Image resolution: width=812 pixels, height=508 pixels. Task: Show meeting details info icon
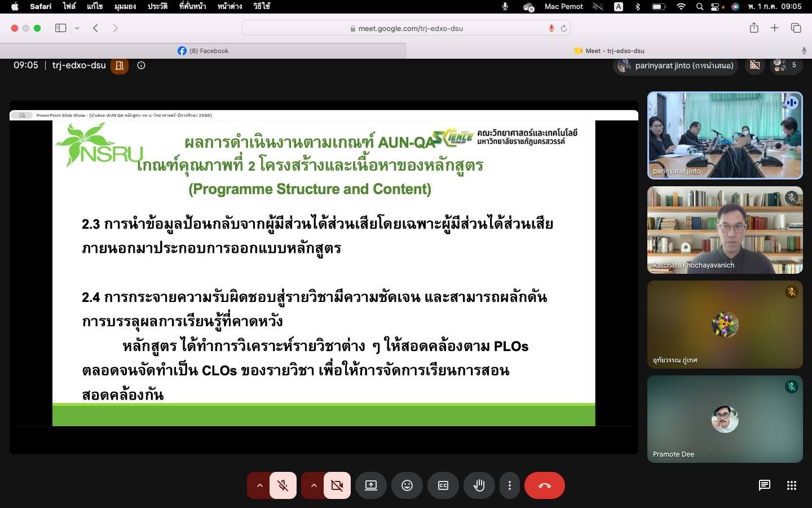tap(141, 65)
